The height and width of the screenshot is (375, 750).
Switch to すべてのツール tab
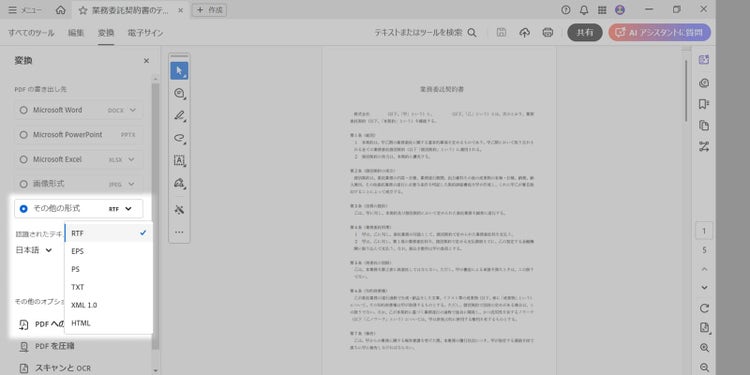point(31,33)
